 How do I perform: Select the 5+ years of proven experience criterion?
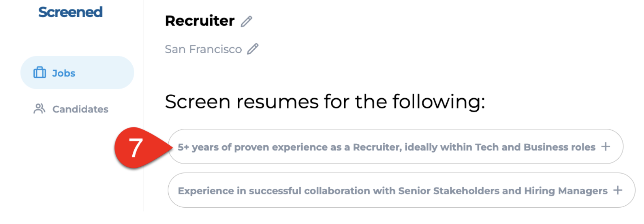pyautogui.click(x=395, y=146)
